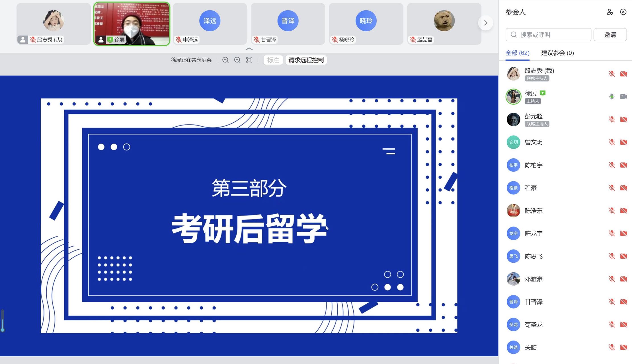Click the 标注 annotation button
This screenshot has height=364, width=632.
273,60
